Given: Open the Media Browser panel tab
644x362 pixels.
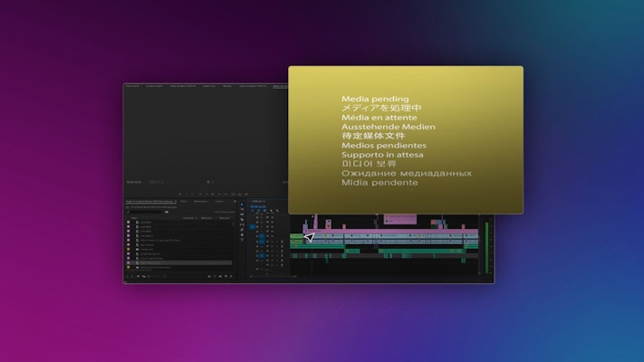Looking at the screenshot, I should (x=201, y=201).
